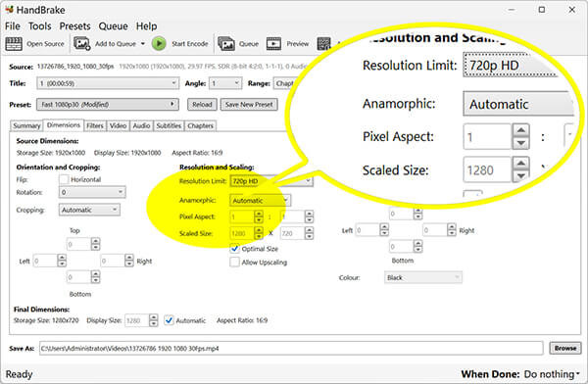Switch to the Filters tab
The image size is (588, 384).
point(95,125)
